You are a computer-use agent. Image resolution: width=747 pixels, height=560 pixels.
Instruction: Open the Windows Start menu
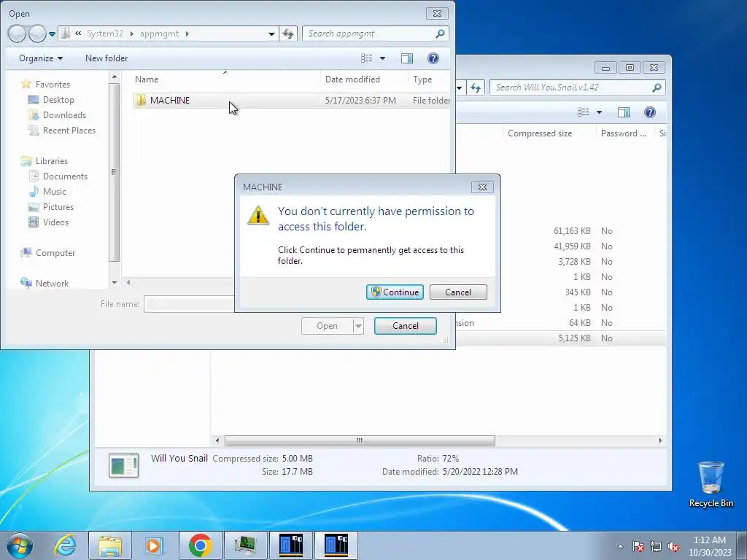click(19, 545)
